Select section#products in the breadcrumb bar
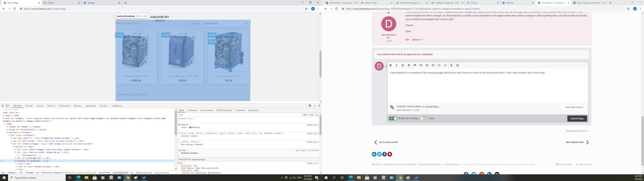Screen dimensions: 644x181 pyautogui.click(x=120, y=173)
